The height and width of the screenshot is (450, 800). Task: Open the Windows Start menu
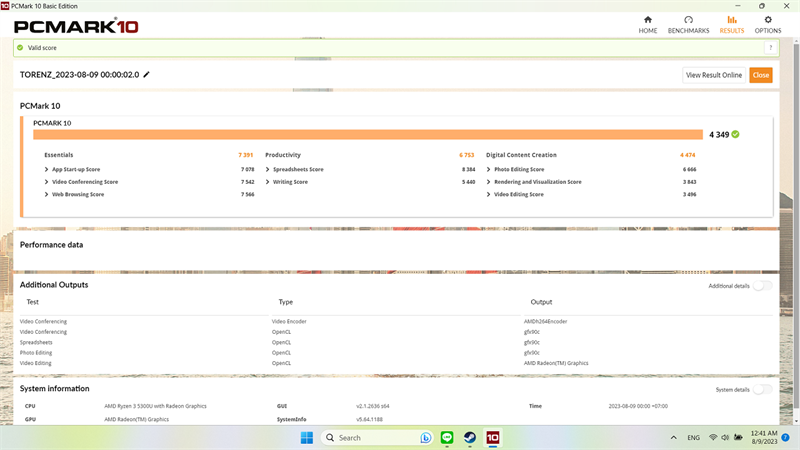(x=307, y=438)
